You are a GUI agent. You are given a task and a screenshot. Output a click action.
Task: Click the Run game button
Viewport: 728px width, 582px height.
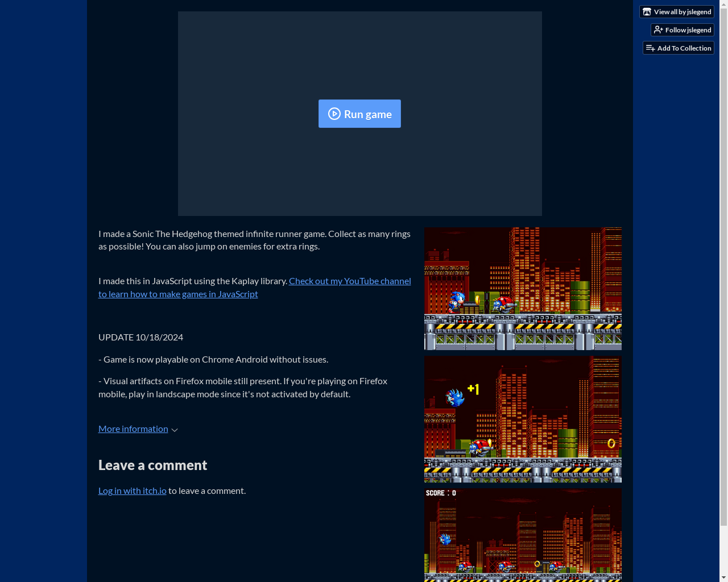359,114
